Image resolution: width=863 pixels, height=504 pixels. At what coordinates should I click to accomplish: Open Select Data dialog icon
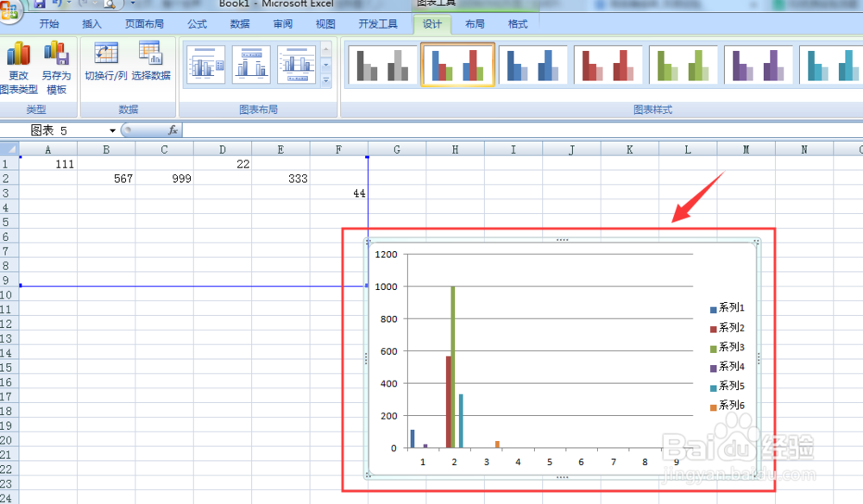point(150,54)
